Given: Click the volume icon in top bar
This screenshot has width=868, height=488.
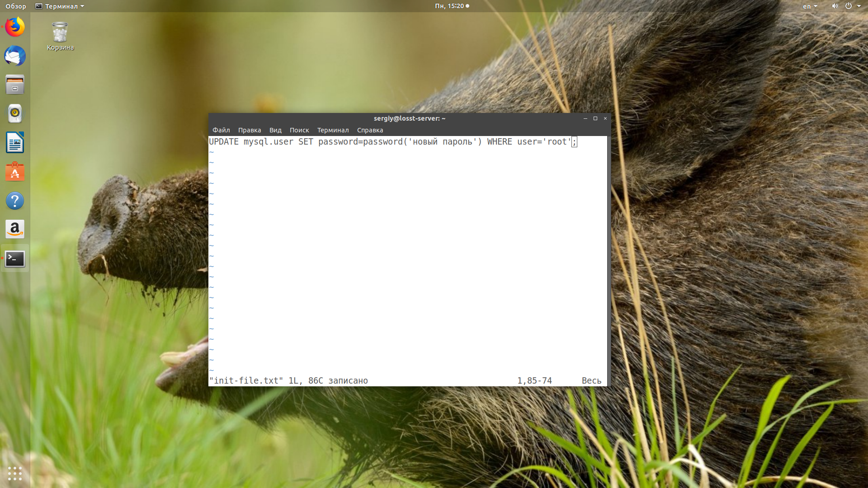Looking at the screenshot, I should coord(835,6).
